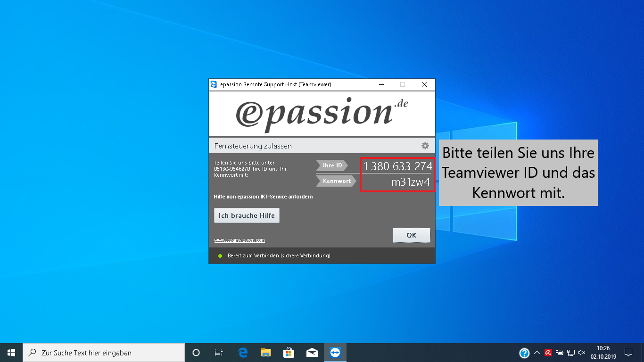Open network status tray icon
Viewport: 644px width, 362px height.
pos(570,353)
